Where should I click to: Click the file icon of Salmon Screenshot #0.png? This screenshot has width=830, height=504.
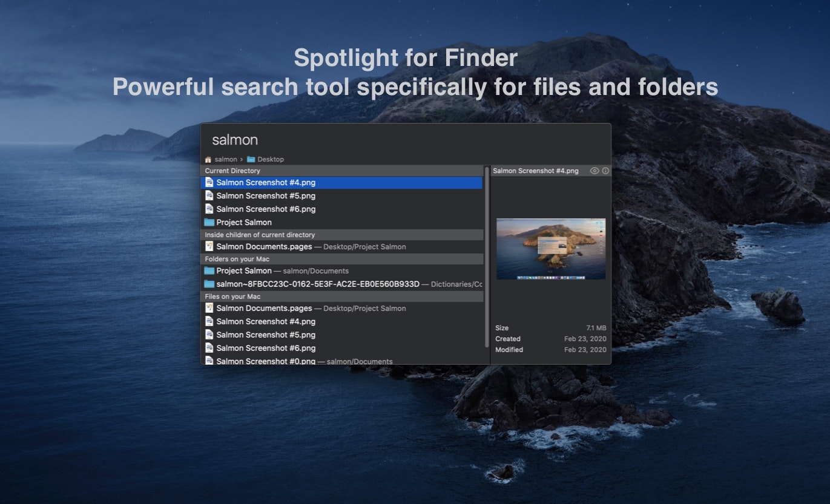[209, 361]
